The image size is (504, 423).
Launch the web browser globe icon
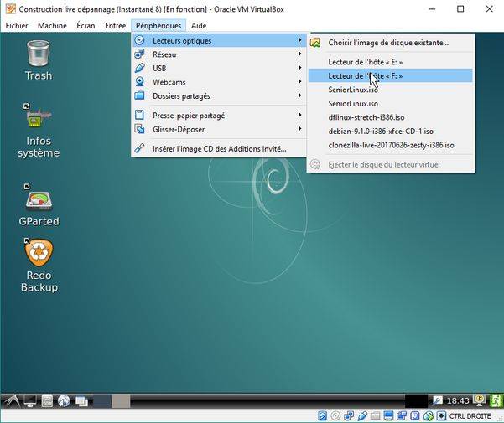tap(64, 401)
